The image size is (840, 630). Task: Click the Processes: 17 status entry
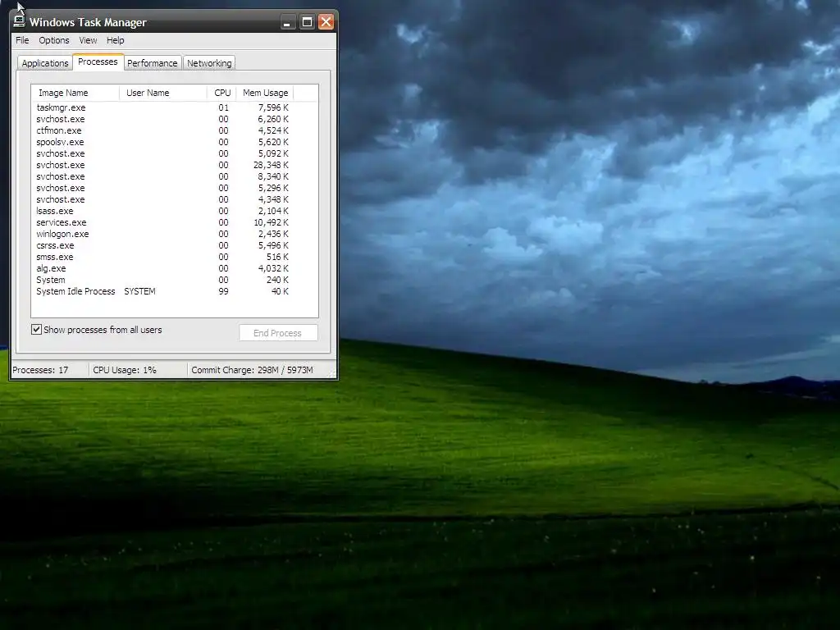(40, 370)
